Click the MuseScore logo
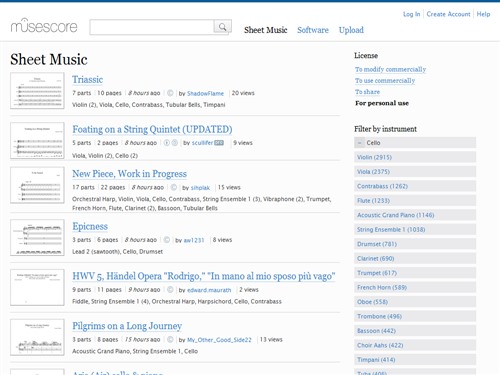500x375 pixels. [x=44, y=26]
